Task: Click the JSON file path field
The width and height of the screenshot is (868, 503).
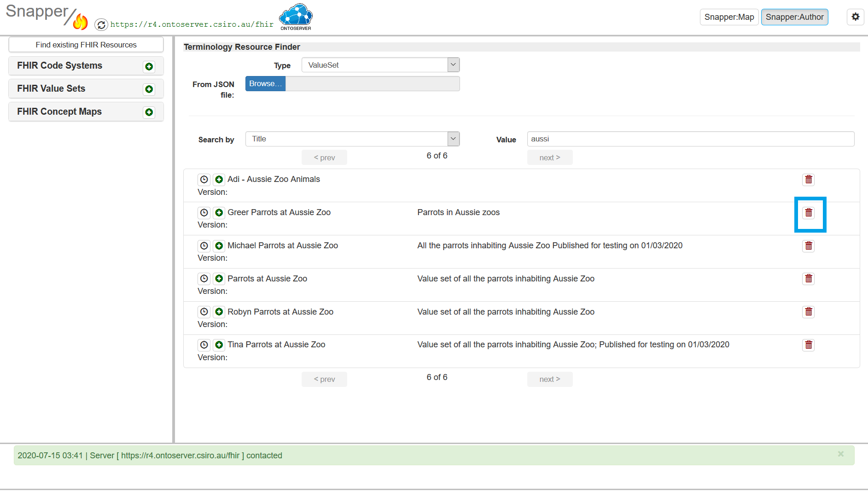Action: (x=373, y=84)
